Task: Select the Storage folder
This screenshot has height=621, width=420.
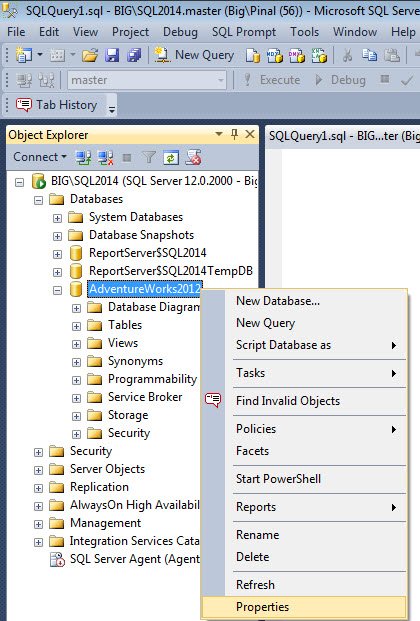Action: click(x=128, y=415)
